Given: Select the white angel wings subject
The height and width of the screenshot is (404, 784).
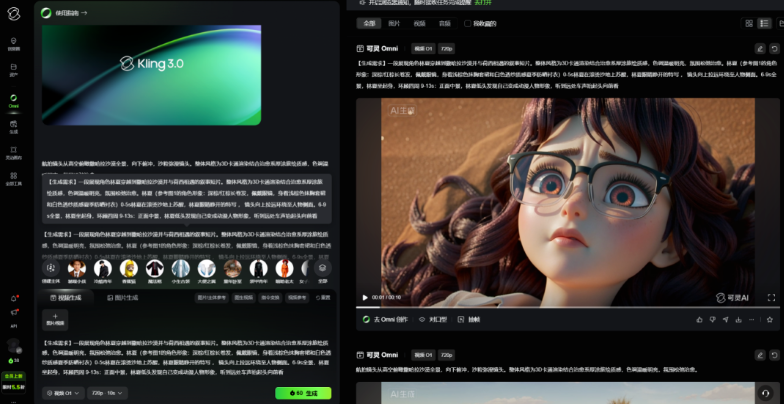Looking at the screenshot, I should [206, 268].
